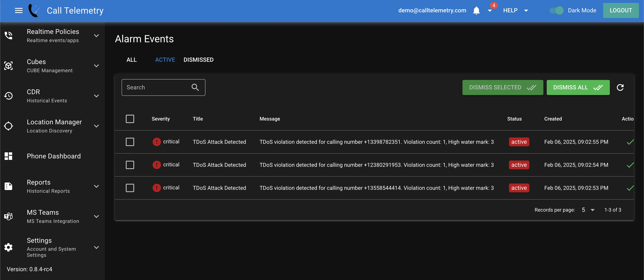Click the Call Telemetry phone logo
The width and height of the screenshot is (644, 280).
click(x=34, y=10)
